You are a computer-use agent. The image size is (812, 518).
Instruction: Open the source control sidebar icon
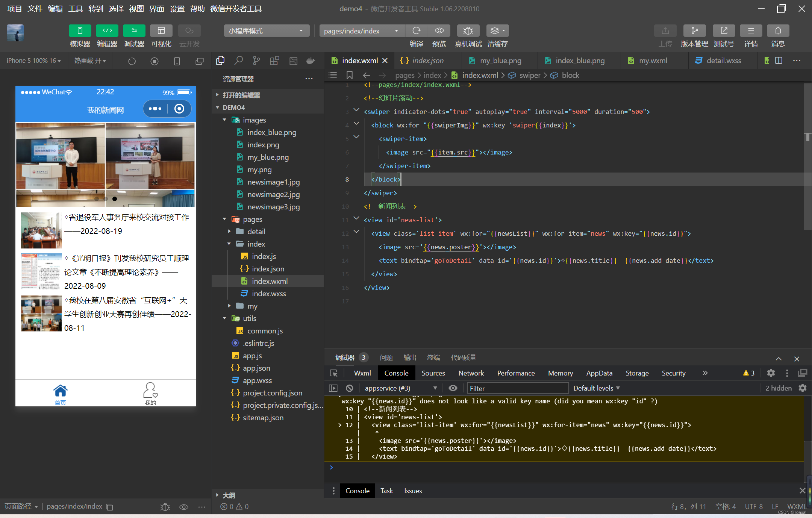pos(256,61)
